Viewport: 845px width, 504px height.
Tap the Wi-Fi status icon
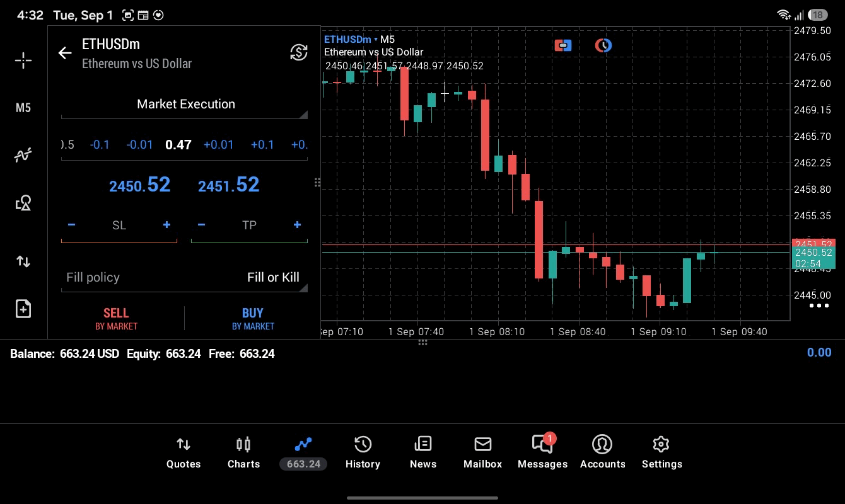(x=784, y=14)
